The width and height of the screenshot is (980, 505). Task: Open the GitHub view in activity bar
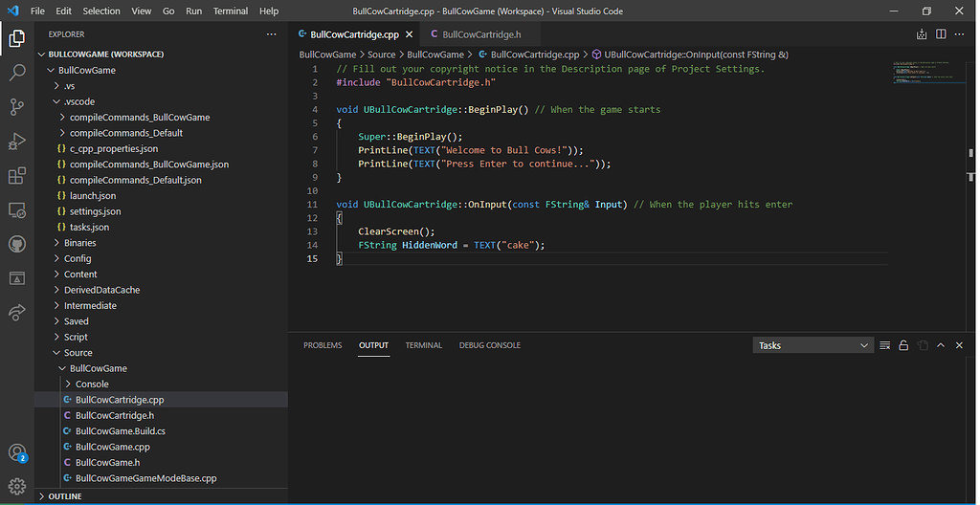point(17,244)
